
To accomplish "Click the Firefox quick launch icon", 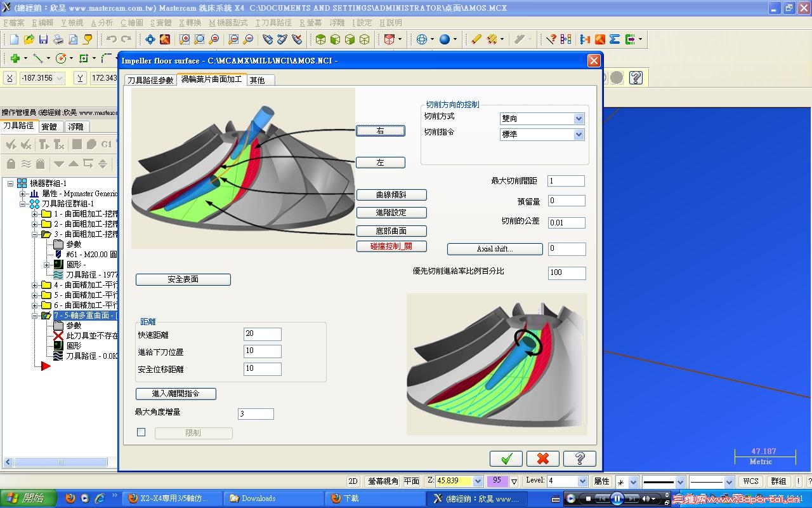I will (70, 498).
